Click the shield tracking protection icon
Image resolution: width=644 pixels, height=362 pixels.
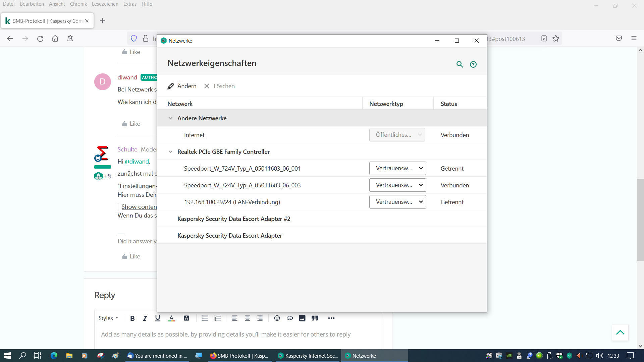pos(134,39)
